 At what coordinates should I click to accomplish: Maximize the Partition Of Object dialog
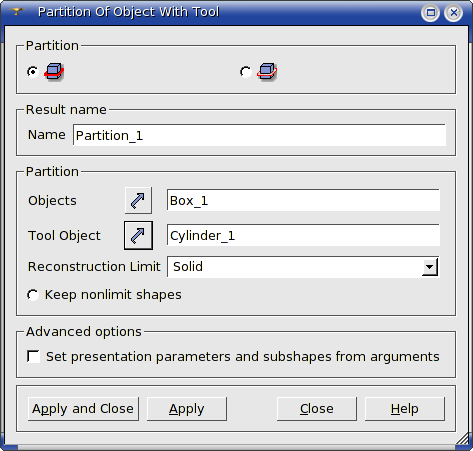click(x=430, y=13)
